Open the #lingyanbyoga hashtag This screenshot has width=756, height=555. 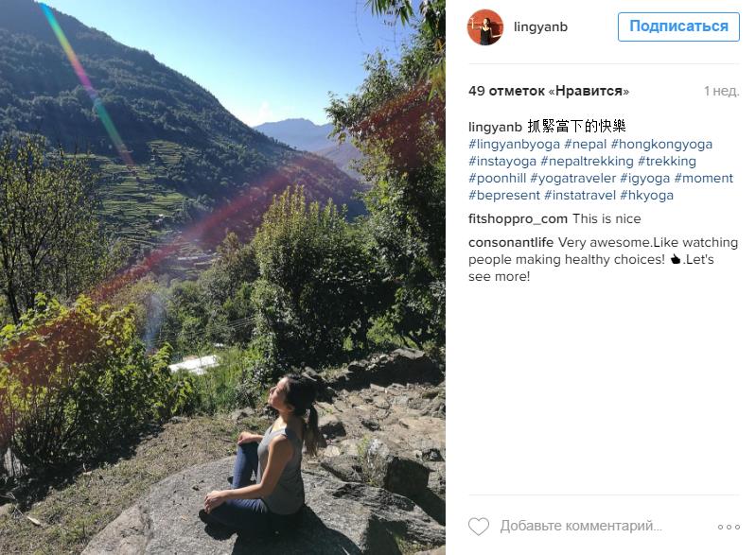[x=514, y=144]
